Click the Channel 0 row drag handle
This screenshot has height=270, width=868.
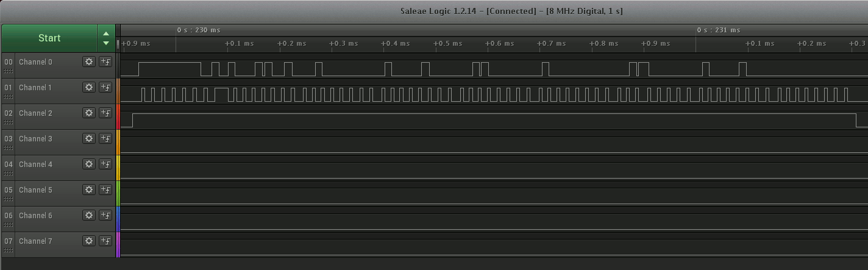click(9, 71)
